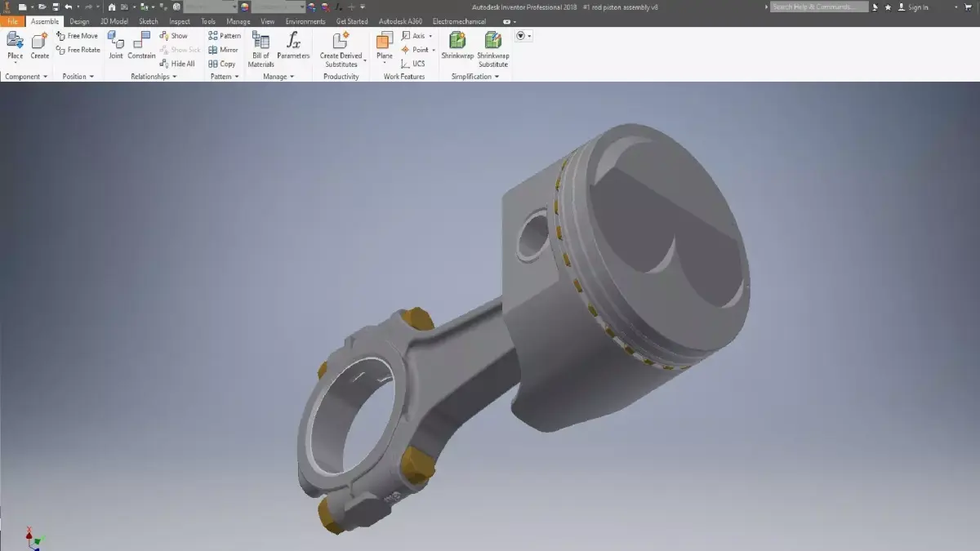Viewport: 980px width, 551px height.
Task: Click the New file icon in quick access
Action: click(x=24, y=7)
